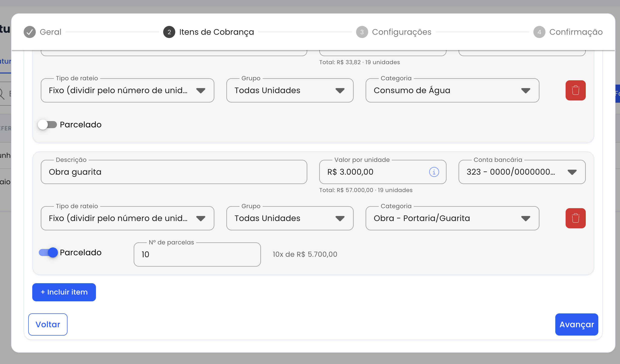Disable Parcelado toggle for Obra guarita item

[48, 252]
